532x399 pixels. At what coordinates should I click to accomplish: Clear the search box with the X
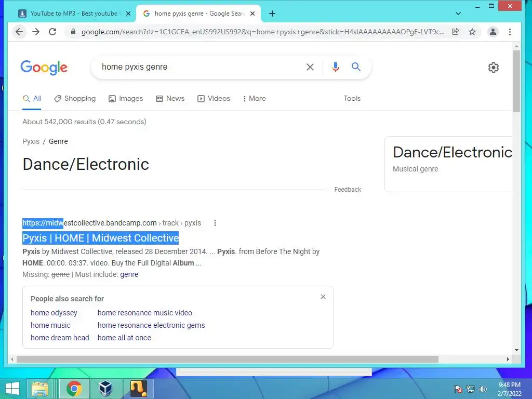(x=310, y=67)
